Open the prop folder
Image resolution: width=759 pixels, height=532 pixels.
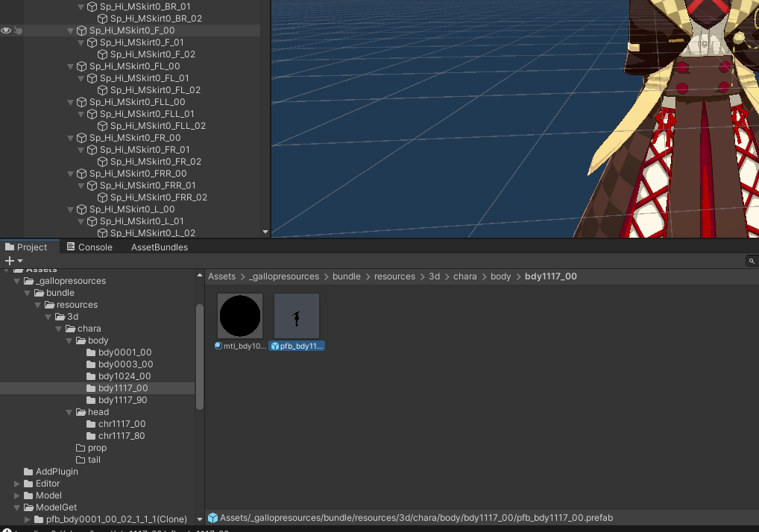[92, 448]
